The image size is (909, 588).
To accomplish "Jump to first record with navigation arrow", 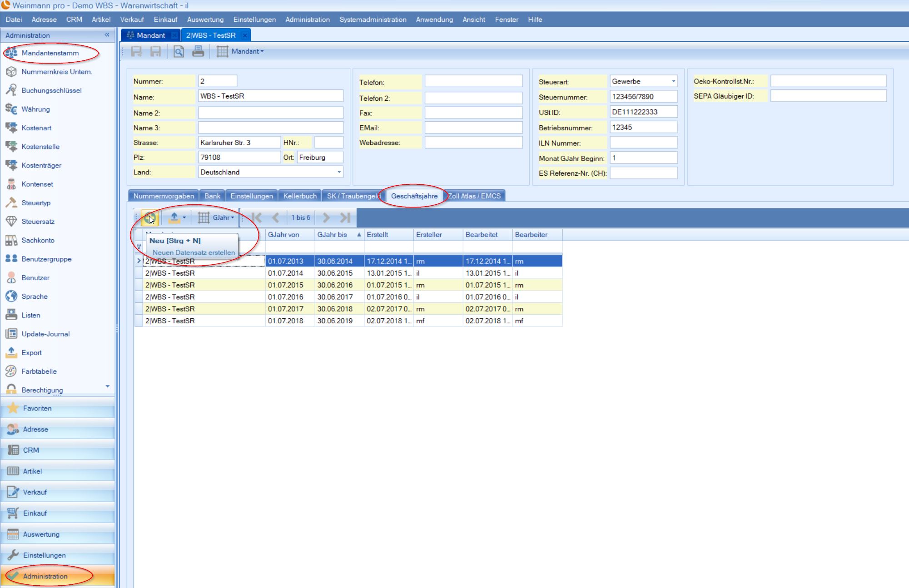I will pyautogui.click(x=257, y=218).
